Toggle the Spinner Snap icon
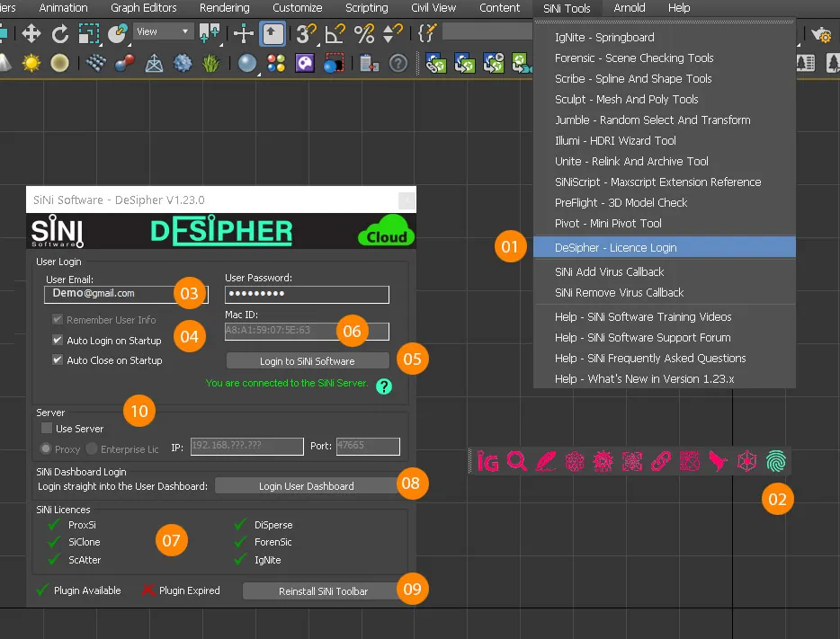Image resolution: width=840 pixels, height=639 pixels. [393, 34]
